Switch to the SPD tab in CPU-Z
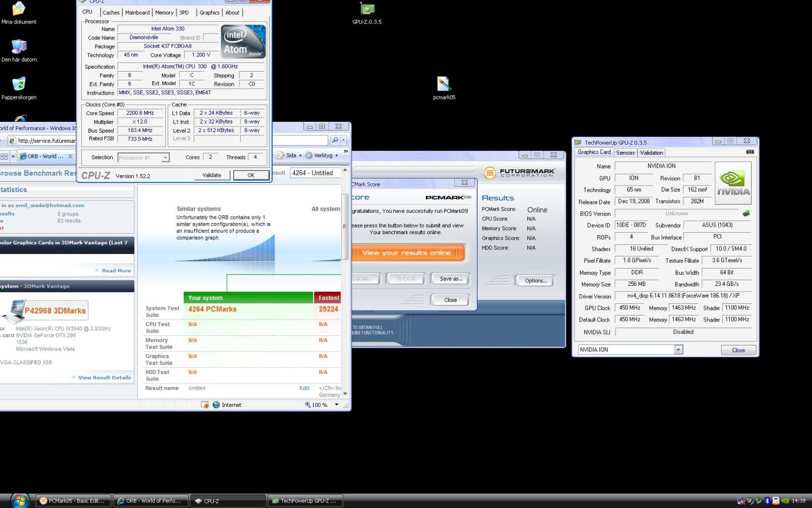This screenshot has height=508, width=812. click(x=184, y=13)
